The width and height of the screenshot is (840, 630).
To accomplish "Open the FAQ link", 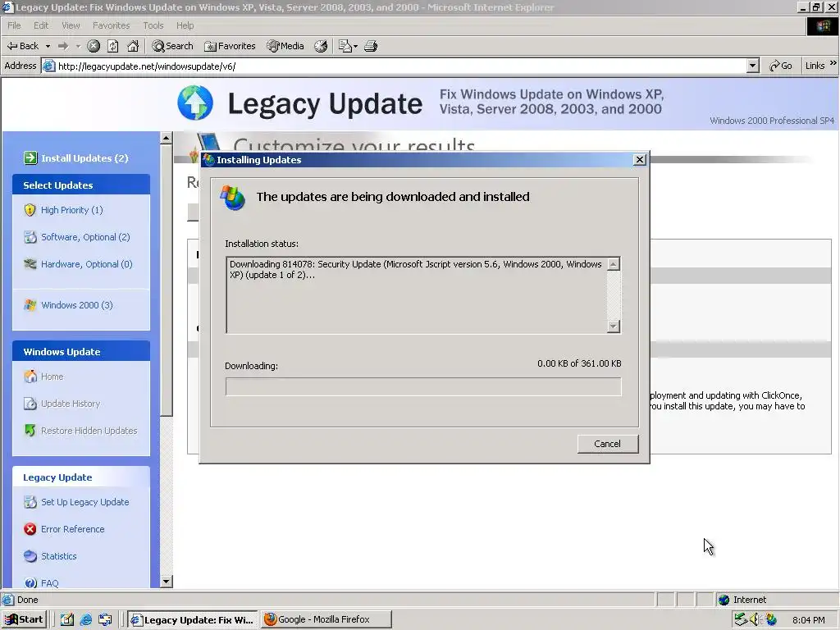I will pyautogui.click(x=50, y=583).
